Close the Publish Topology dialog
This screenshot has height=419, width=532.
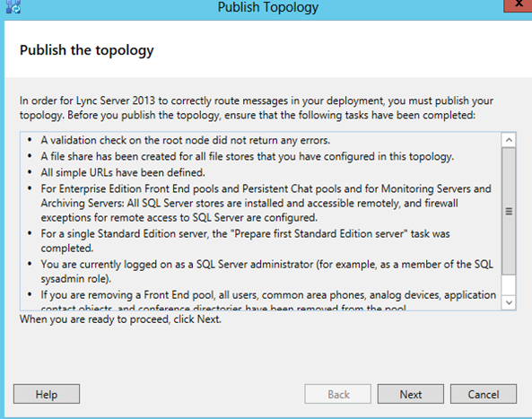click(x=518, y=4)
